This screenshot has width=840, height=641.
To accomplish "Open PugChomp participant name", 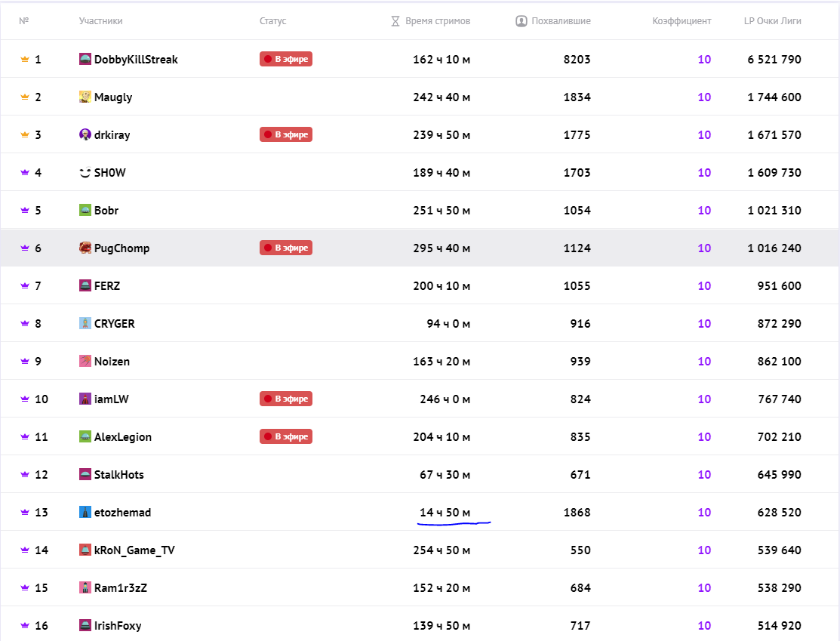I will (122, 248).
